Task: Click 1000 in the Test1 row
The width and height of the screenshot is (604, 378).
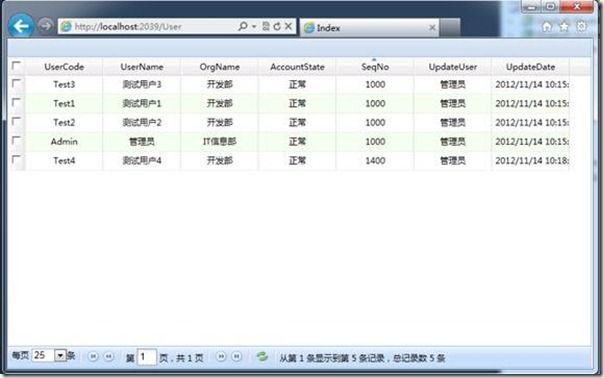Action: click(375, 103)
